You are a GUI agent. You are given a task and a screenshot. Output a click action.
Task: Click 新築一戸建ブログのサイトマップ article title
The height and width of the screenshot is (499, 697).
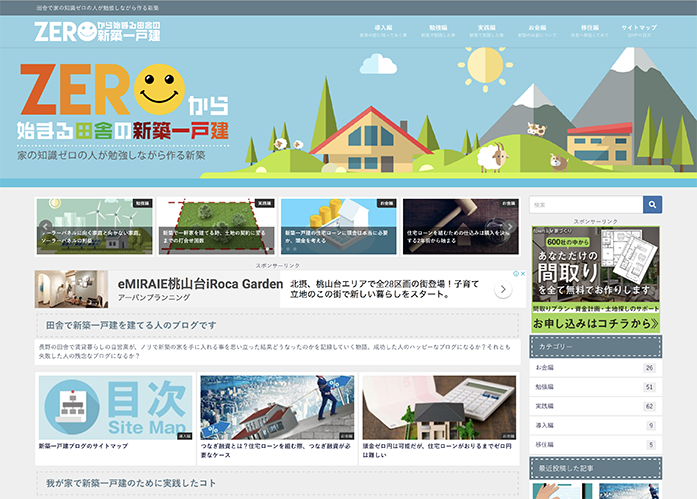pyautogui.click(x=83, y=446)
